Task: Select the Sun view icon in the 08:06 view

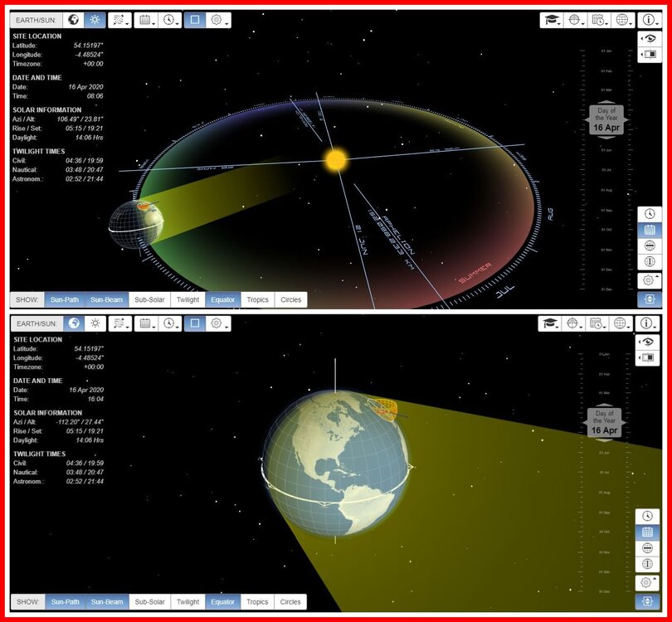Action: [x=95, y=20]
